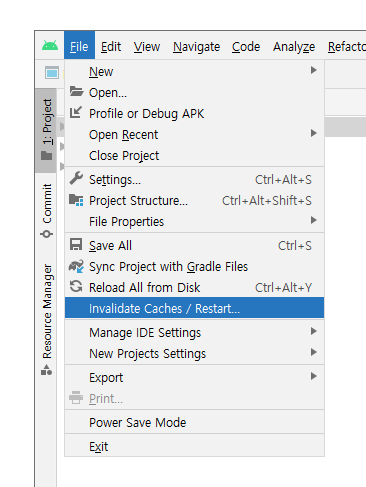The height and width of the screenshot is (487, 366).
Task: Open the Code menu
Action: coord(246,46)
